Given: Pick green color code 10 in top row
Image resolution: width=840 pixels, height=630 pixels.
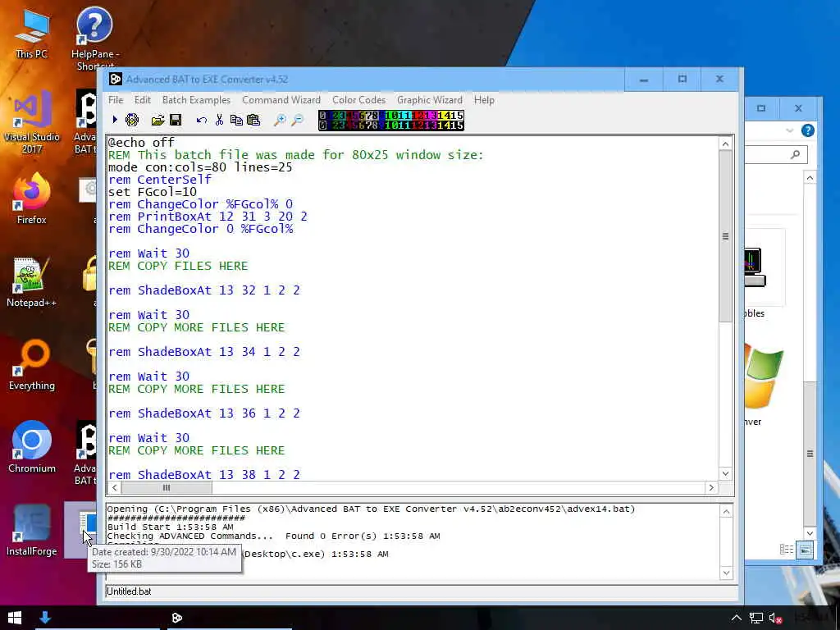Looking at the screenshot, I should pyautogui.click(x=391, y=115).
